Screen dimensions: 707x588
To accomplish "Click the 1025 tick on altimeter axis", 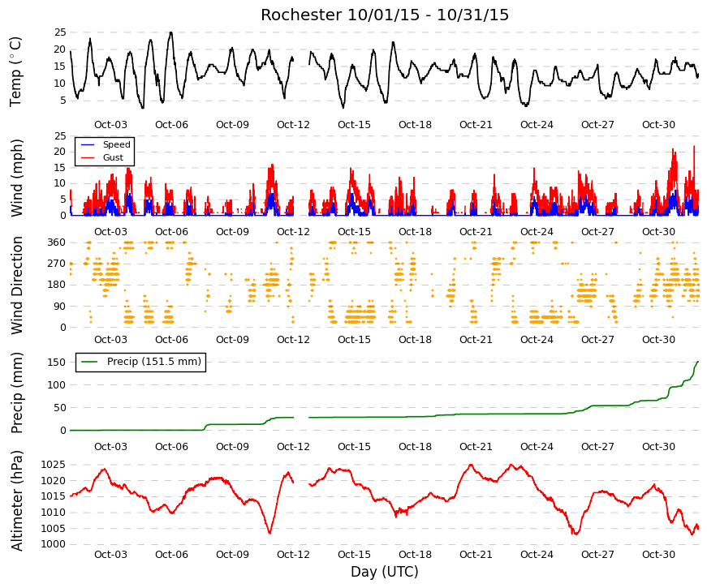I will click(54, 465).
